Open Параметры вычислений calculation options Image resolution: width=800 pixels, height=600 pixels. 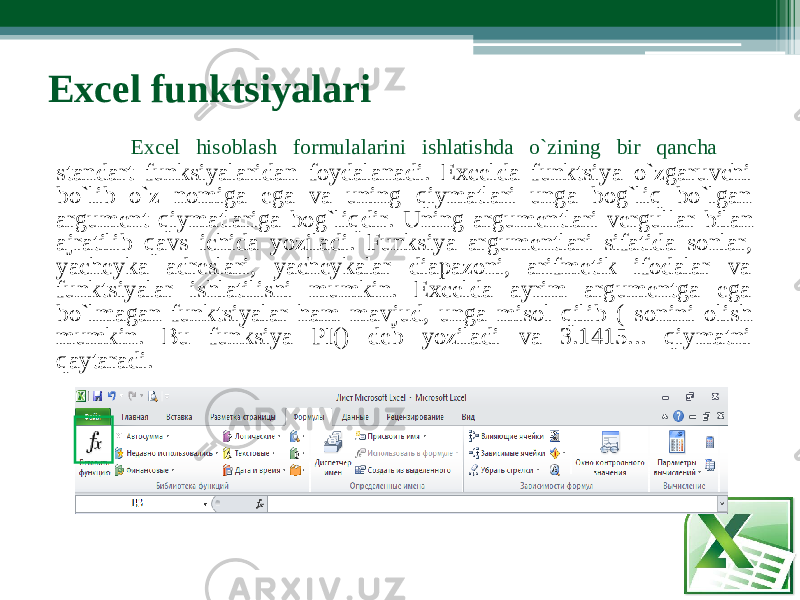[x=677, y=453]
